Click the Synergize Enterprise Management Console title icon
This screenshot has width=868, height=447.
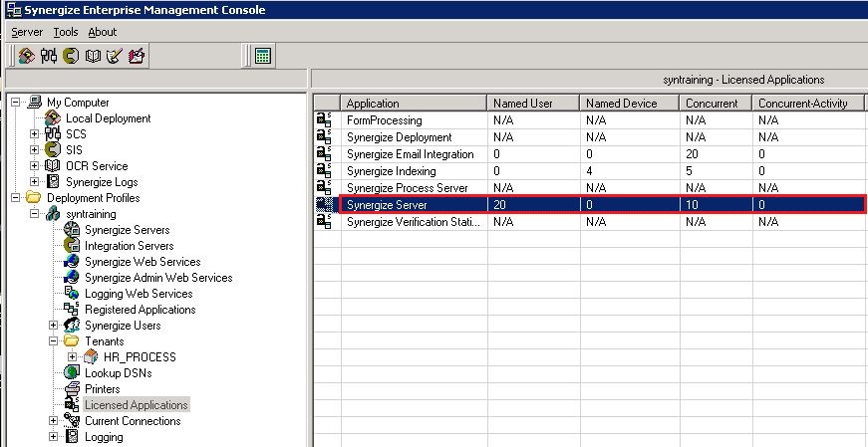(x=13, y=9)
